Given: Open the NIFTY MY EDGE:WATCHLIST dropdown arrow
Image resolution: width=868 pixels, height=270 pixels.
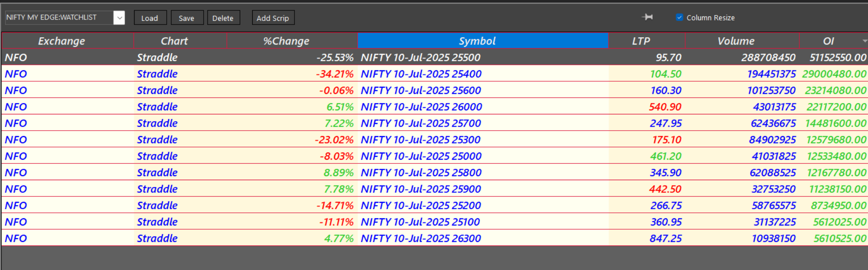Looking at the screenshot, I should [119, 18].
